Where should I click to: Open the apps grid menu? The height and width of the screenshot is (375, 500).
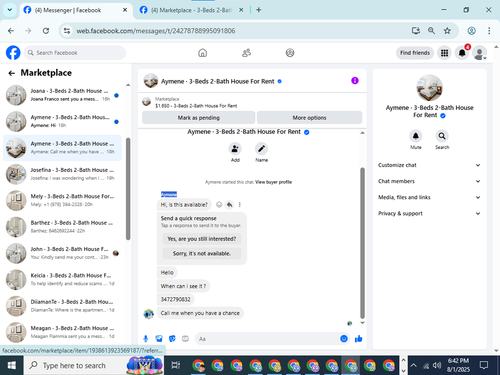[444, 53]
